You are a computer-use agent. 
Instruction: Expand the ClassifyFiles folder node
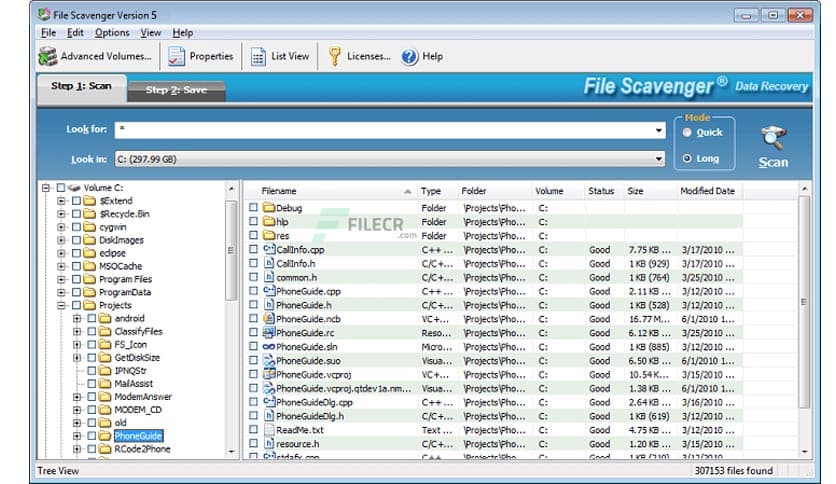[77, 332]
